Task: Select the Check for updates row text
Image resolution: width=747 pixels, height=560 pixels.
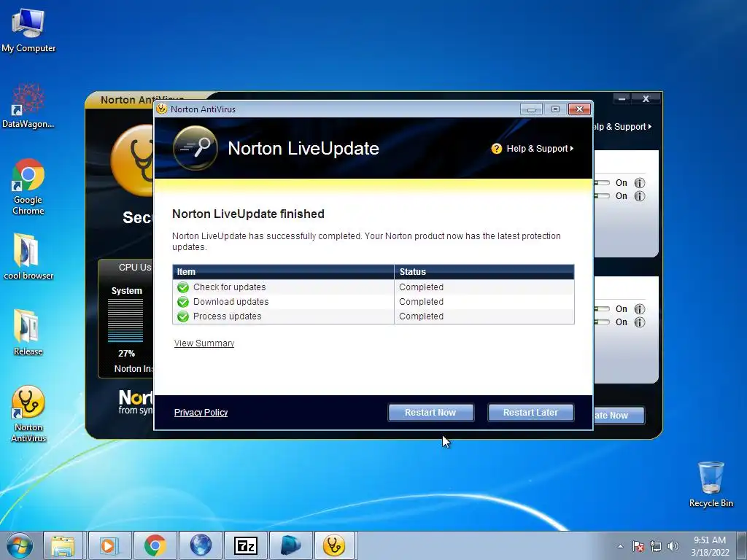Action: coord(229,287)
